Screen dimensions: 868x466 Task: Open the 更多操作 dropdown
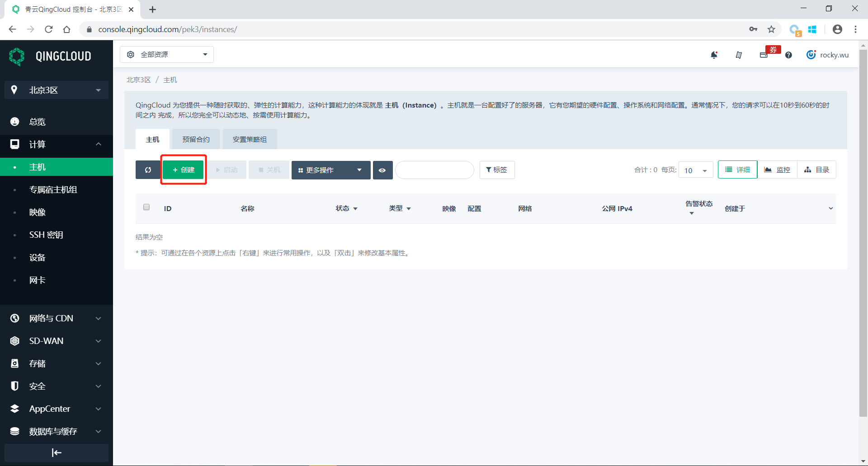331,170
